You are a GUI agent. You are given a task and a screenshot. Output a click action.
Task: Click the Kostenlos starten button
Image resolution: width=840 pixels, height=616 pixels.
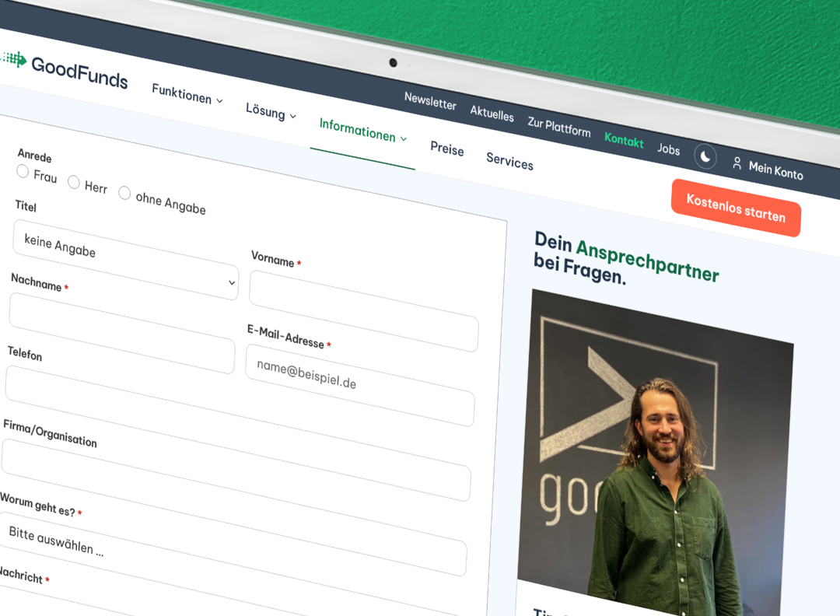tap(736, 208)
